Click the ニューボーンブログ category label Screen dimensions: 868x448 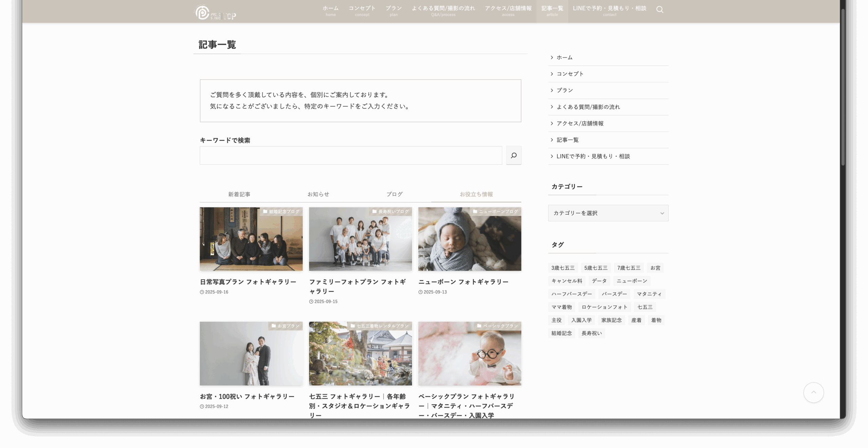(495, 212)
